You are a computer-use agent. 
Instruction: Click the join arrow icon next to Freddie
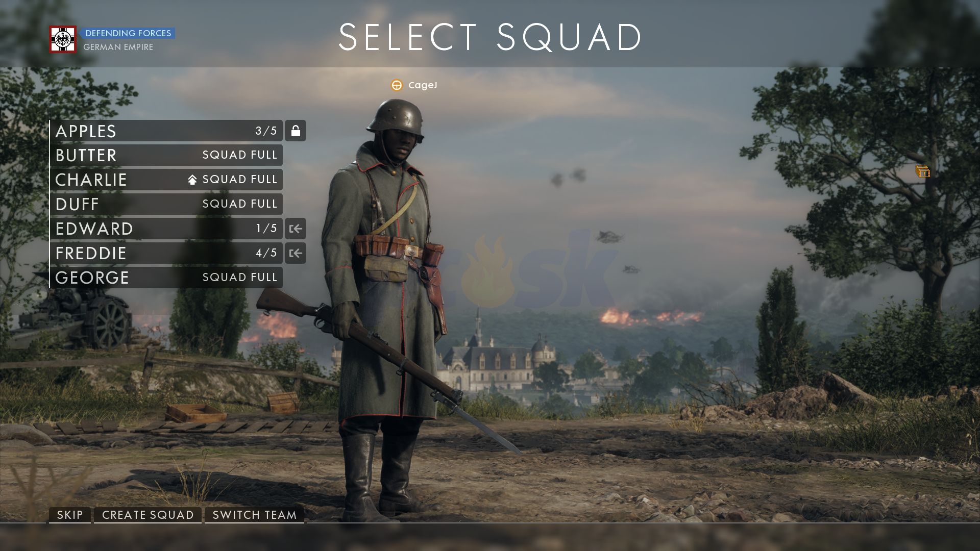[296, 253]
